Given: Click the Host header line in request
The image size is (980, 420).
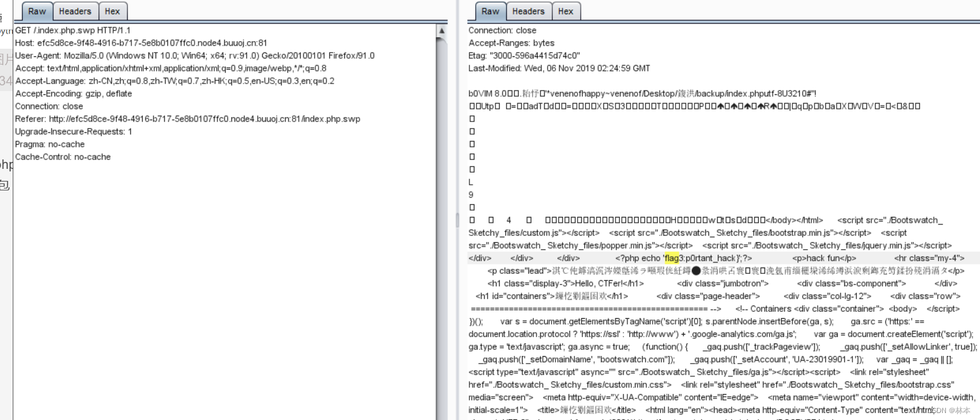Looking at the screenshot, I should point(141,43).
